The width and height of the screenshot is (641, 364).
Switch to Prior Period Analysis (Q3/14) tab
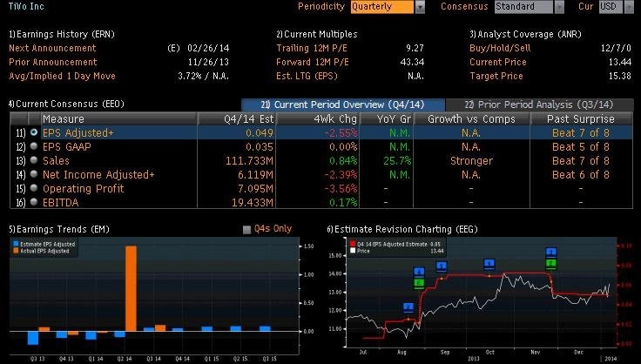point(539,104)
